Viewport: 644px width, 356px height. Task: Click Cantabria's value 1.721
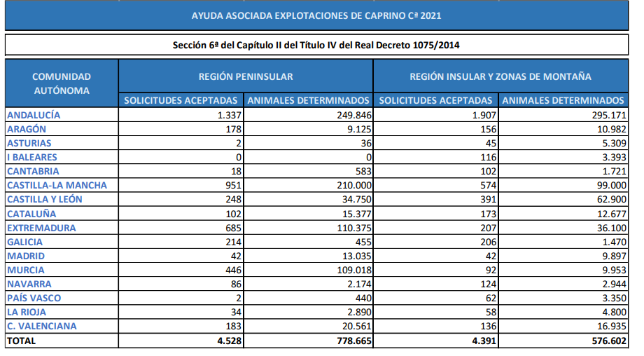[615, 171]
